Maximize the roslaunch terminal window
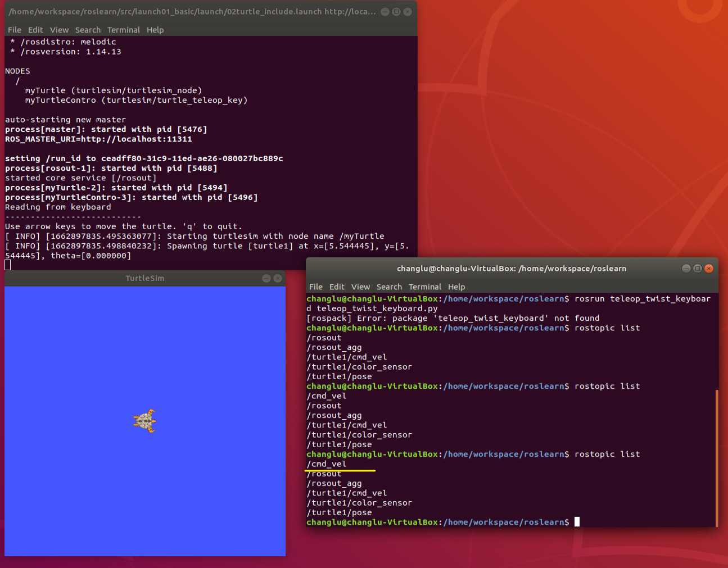 point(396,12)
